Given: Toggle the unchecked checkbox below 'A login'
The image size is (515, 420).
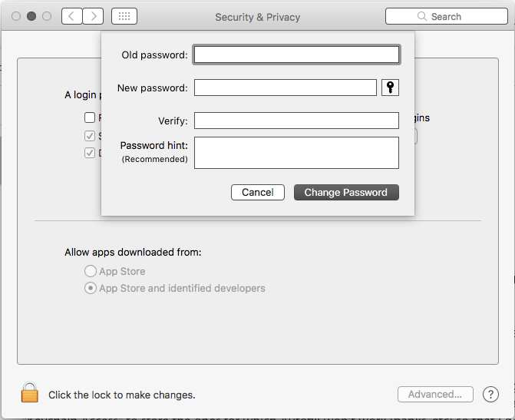Looking at the screenshot, I should [x=91, y=118].
